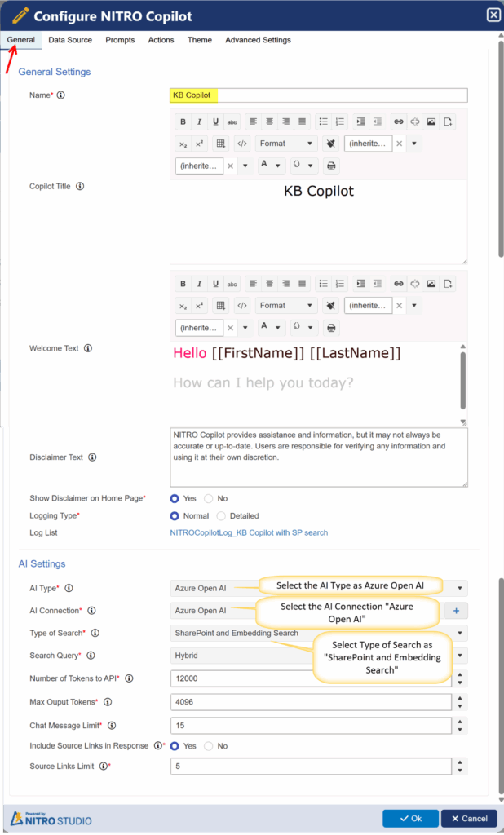This screenshot has height=835, width=504.
Task: Expand the Search Query dropdown
Action: (460, 656)
